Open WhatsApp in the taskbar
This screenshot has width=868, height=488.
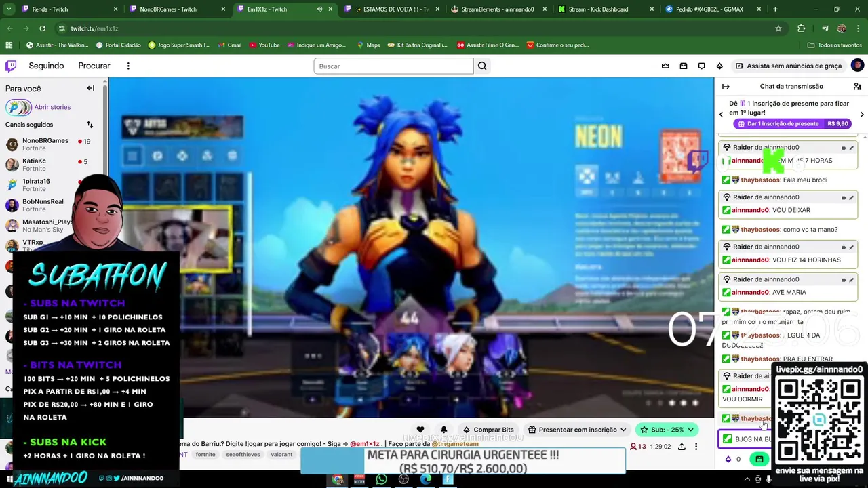(x=381, y=479)
